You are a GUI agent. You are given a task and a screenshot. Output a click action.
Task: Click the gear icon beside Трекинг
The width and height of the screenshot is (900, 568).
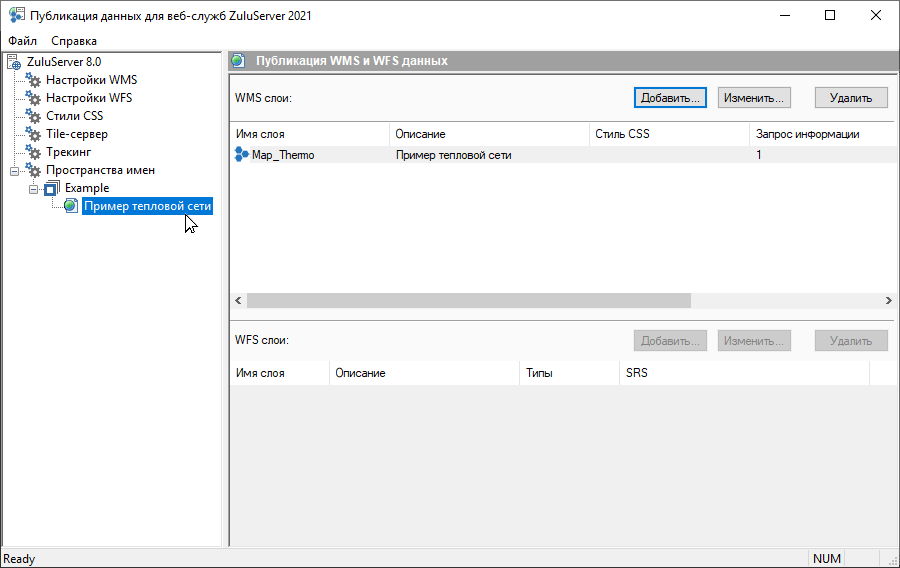[x=34, y=152]
